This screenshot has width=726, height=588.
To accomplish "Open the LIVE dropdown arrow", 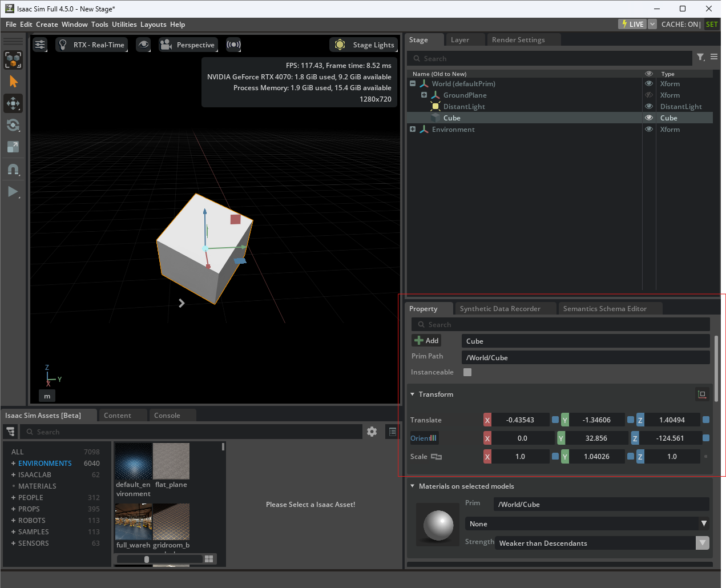I will (x=652, y=24).
